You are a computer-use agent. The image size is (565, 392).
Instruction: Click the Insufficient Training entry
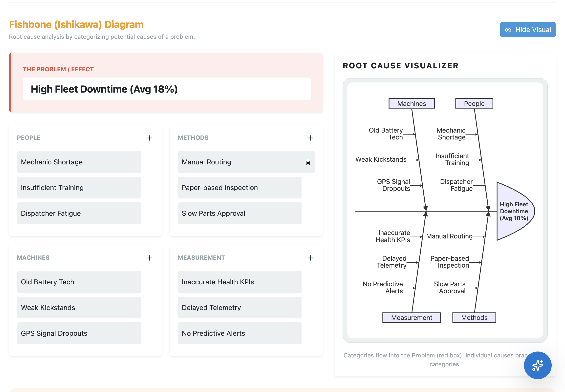pyautogui.click(x=79, y=188)
